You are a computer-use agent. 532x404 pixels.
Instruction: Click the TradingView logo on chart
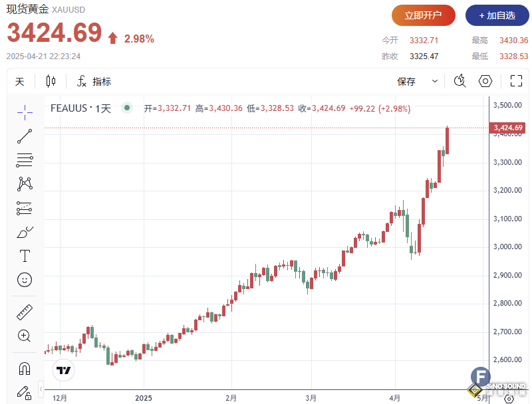[63, 370]
